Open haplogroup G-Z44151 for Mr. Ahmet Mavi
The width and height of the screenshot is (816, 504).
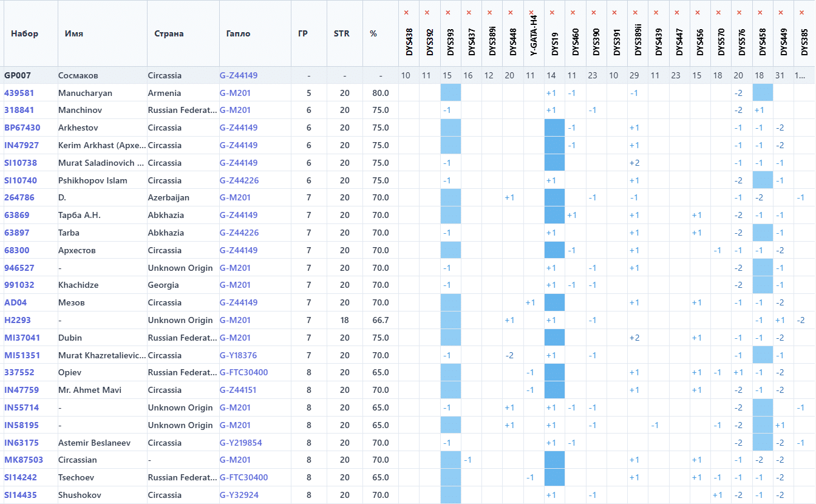click(238, 390)
